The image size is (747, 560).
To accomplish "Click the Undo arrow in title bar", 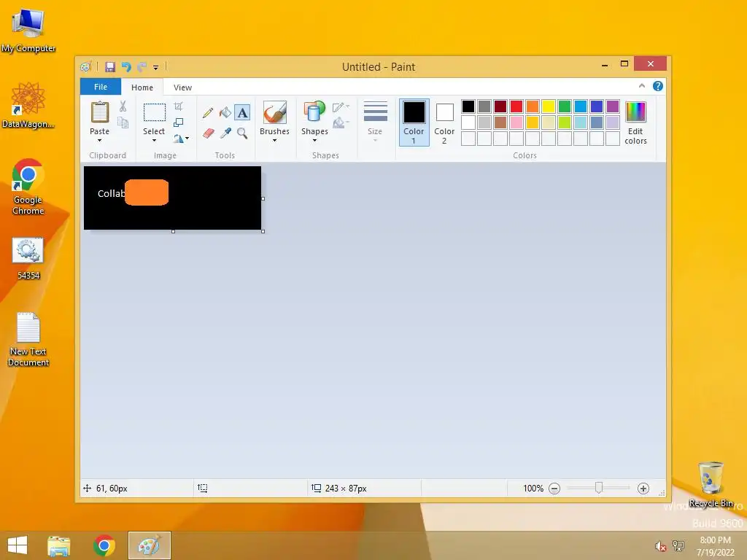I will click(x=126, y=67).
